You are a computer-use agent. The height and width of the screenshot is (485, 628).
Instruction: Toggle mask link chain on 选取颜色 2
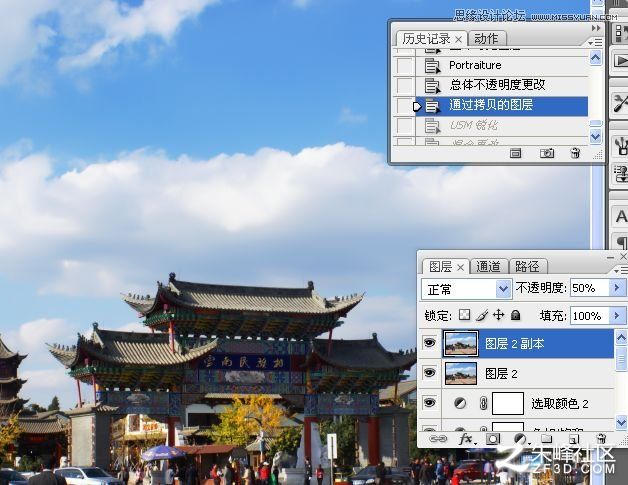[x=483, y=403]
